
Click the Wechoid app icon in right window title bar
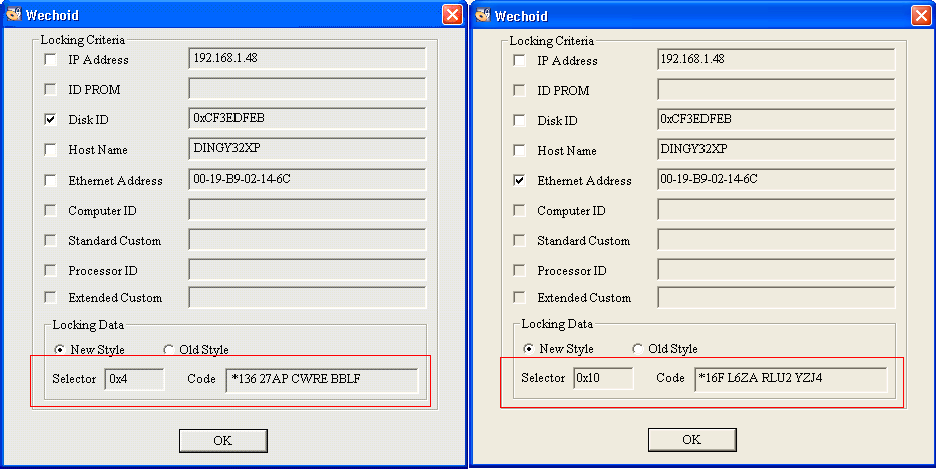[x=482, y=16]
